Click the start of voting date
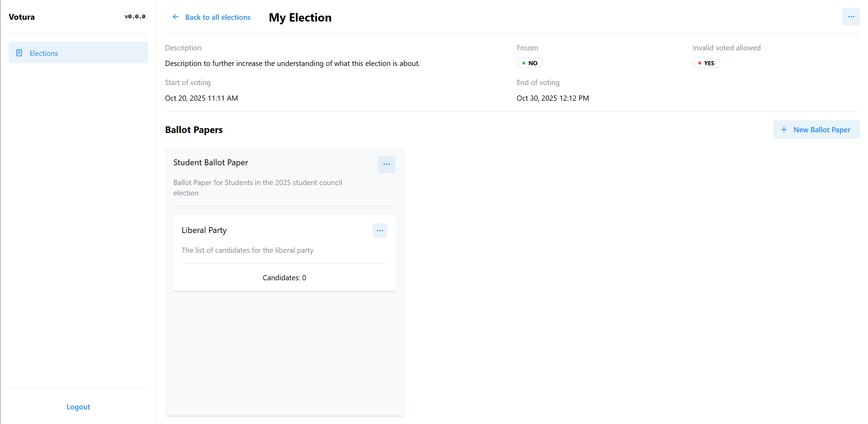Screen dimensions: 868x424 click(201, 98)
